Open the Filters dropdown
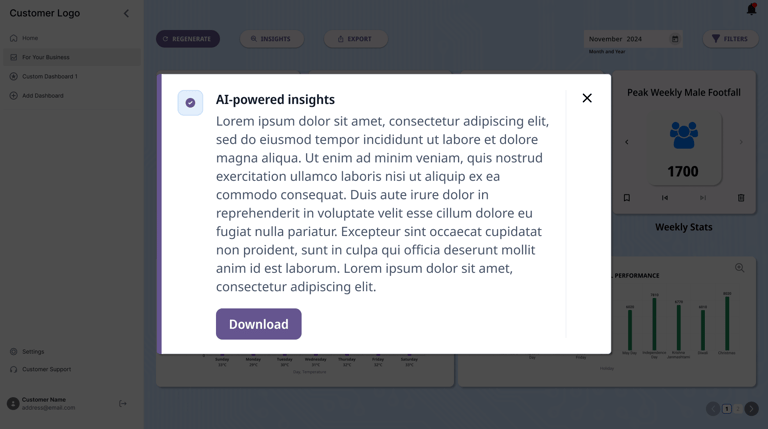Viewport: 768px width, 429px height. (x=729, y=39)
